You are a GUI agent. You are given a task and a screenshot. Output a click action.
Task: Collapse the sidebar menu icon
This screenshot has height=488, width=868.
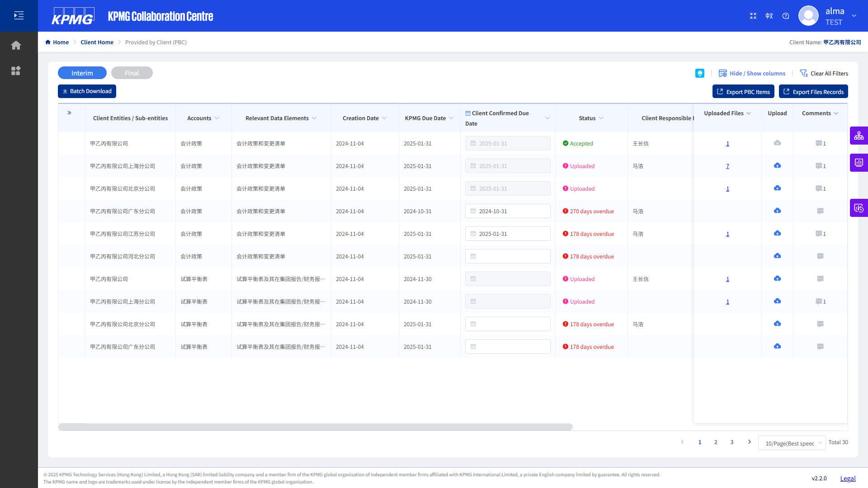pyautogui.click(x=19, y=16)
